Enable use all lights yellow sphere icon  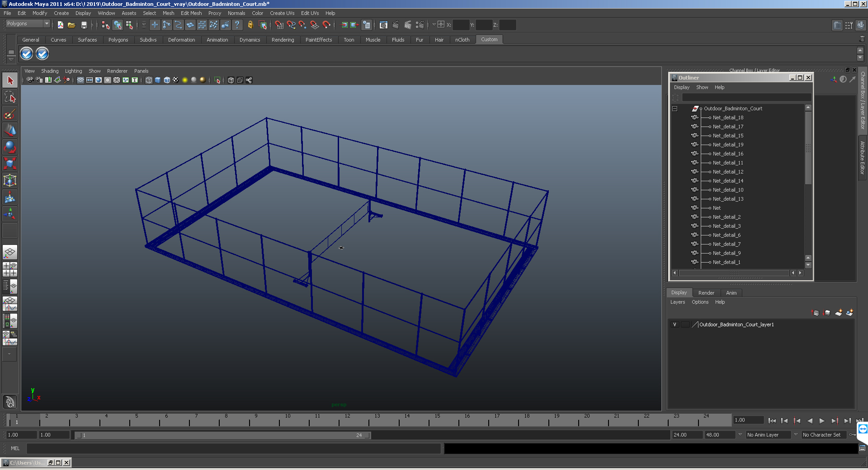184,80
